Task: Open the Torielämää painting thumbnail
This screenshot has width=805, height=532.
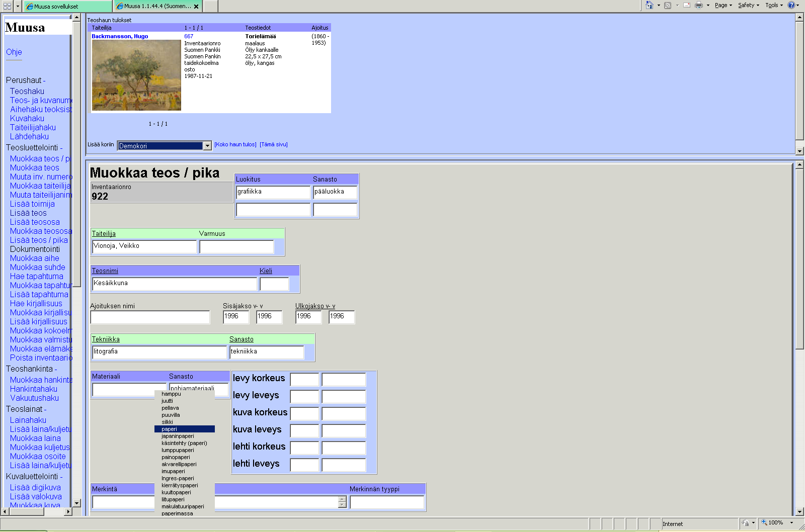Action: 136,75
